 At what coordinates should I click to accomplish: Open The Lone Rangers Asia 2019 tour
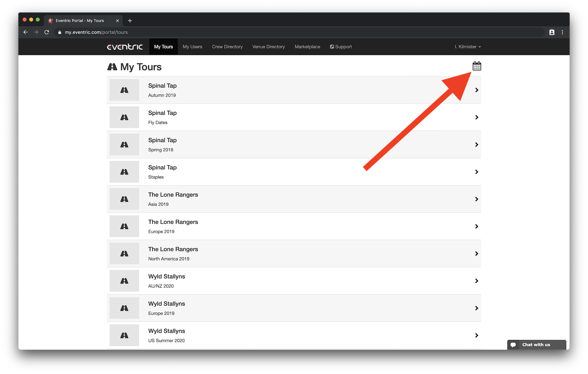pyautogui.click(x=294, y=199)
